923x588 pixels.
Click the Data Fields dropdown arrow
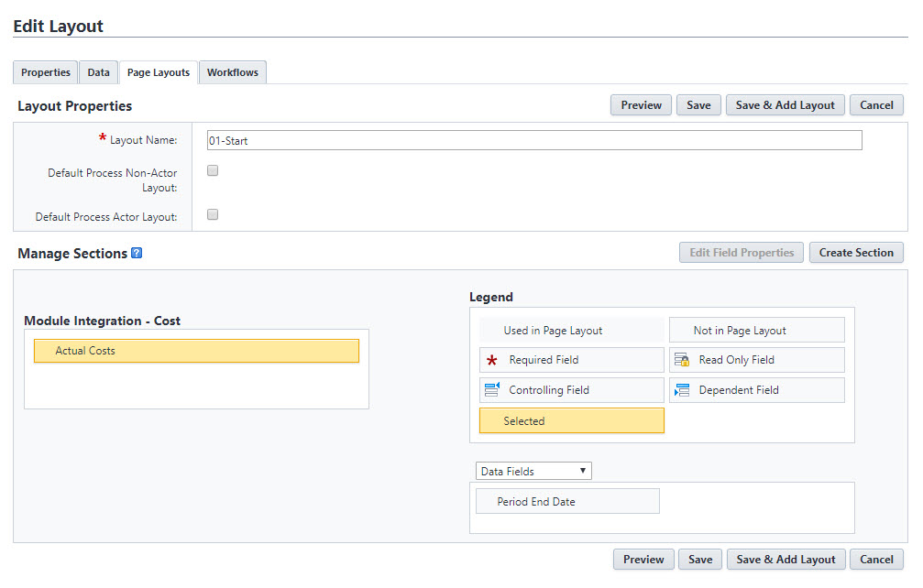tap(583, 470)
